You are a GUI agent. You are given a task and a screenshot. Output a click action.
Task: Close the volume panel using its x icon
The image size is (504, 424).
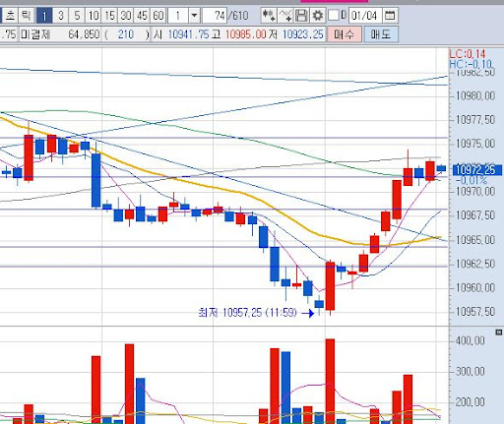(x=499, y=333)
